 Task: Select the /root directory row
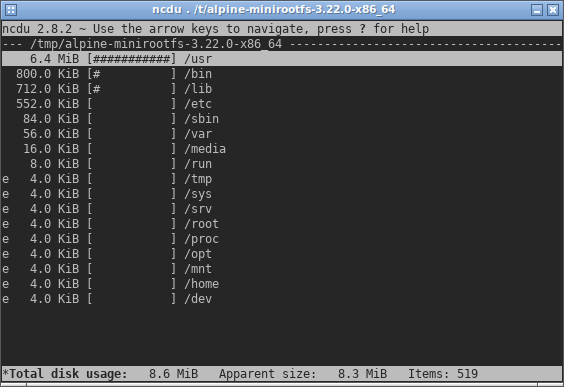tap(282, 224)
